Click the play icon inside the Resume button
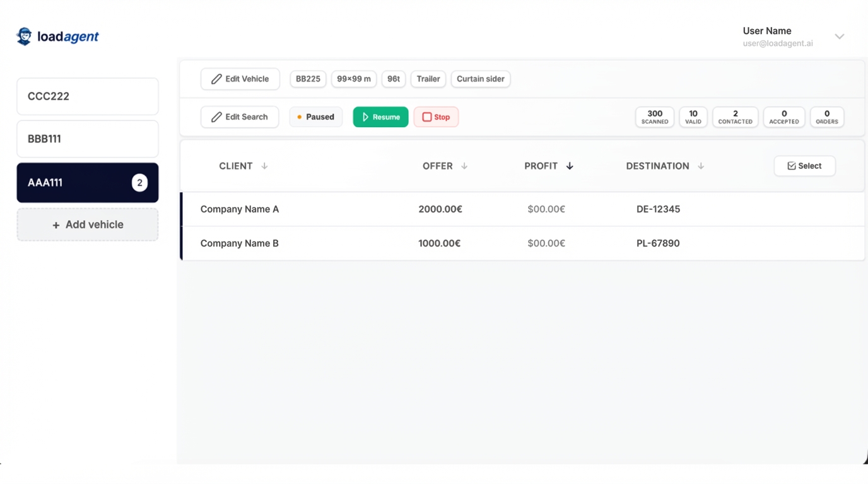The image size is (868, 484). pyautogui.click(x=366, y=117)
